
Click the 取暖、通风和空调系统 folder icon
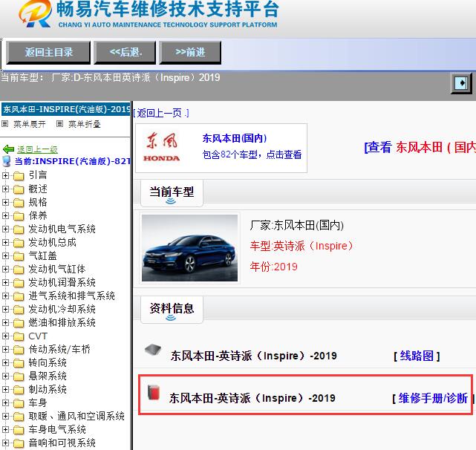[19, 417]
